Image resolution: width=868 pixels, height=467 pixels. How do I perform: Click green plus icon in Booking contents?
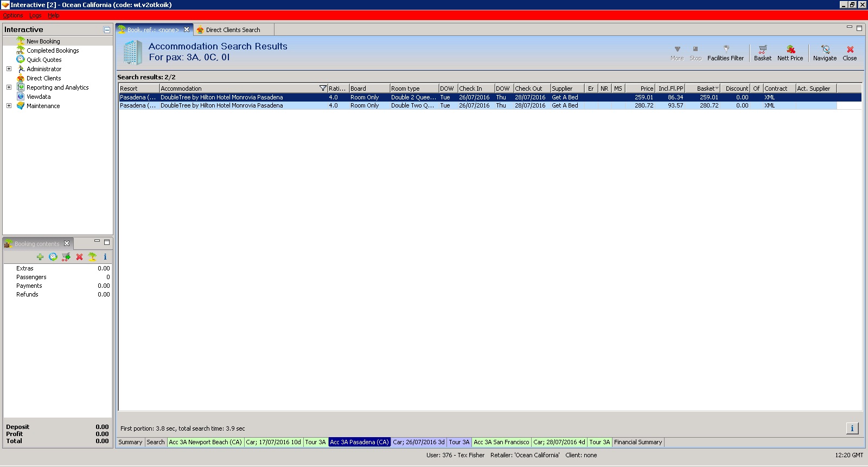40,257
